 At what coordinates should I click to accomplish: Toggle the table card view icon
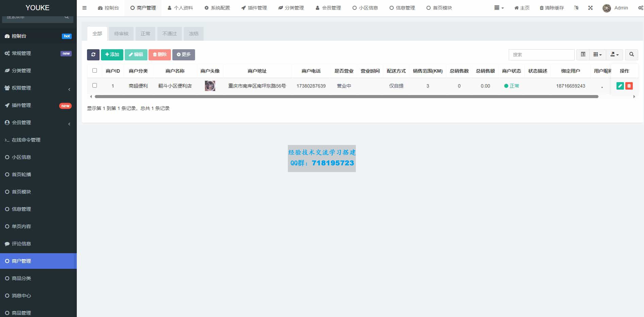click(583, 55)
